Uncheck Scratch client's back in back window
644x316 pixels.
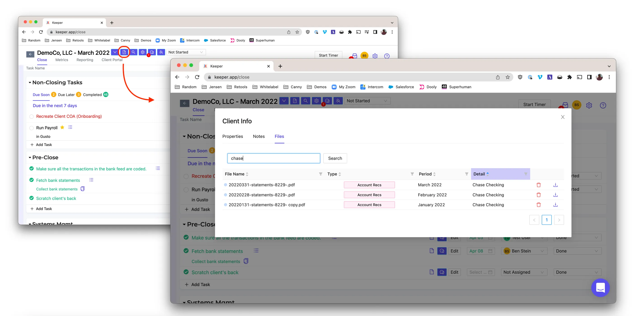click(x=32, y=198)
